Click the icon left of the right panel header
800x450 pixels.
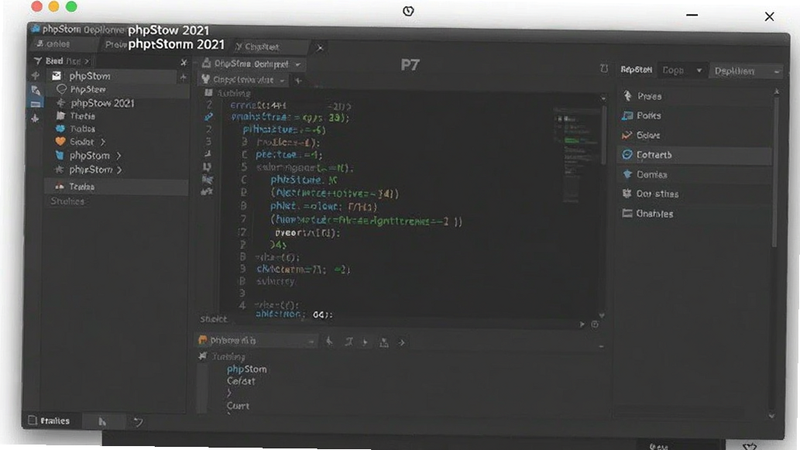click(604, 69)
